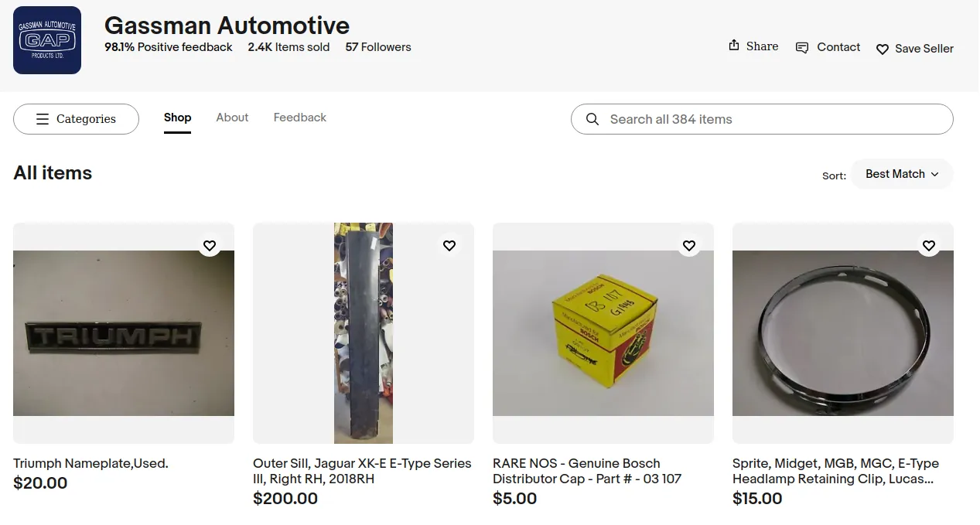Open RARE NOS Bosch Distributor Cap title
Image resolution: width=980 pixels, height=525 pixels.
(587, 472)
